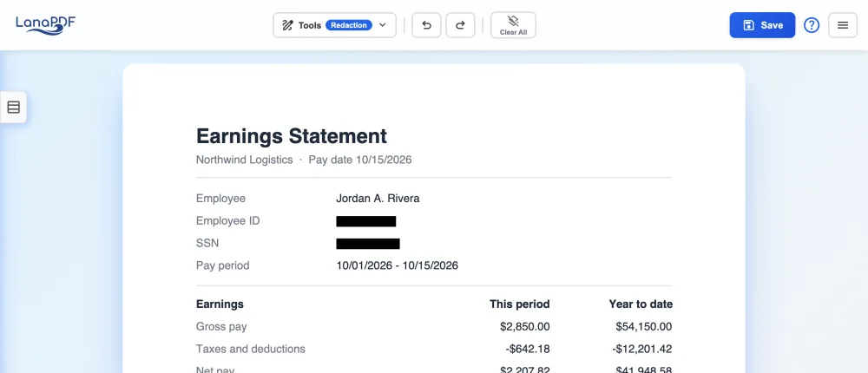Image resolution: width=868 pixels, height=373 pixels.
Task: Save the redacted document
Action: 762,25
